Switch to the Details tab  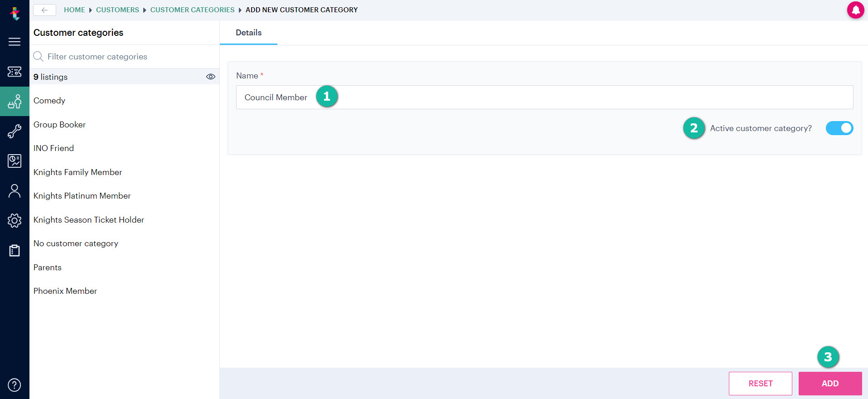(x=248, y=33)
